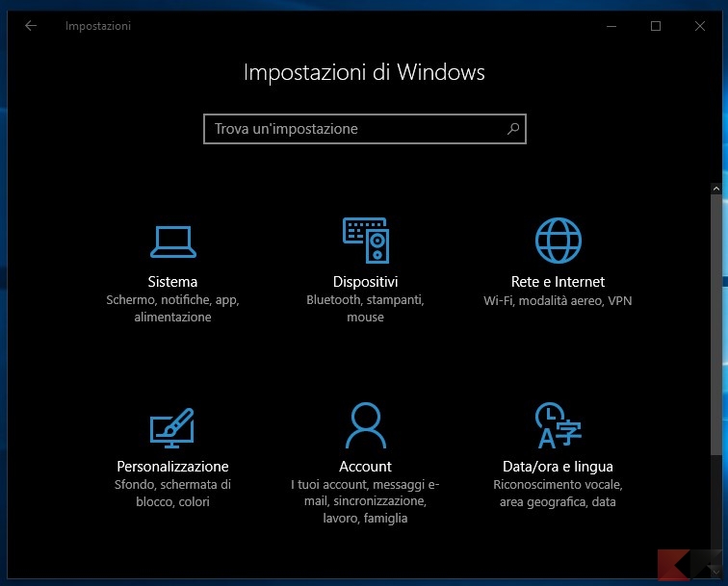The image size is (728, 586).
Task: Open the Rete e Internet globe icon
Action: pyautogui.click(x=559, y=241)
